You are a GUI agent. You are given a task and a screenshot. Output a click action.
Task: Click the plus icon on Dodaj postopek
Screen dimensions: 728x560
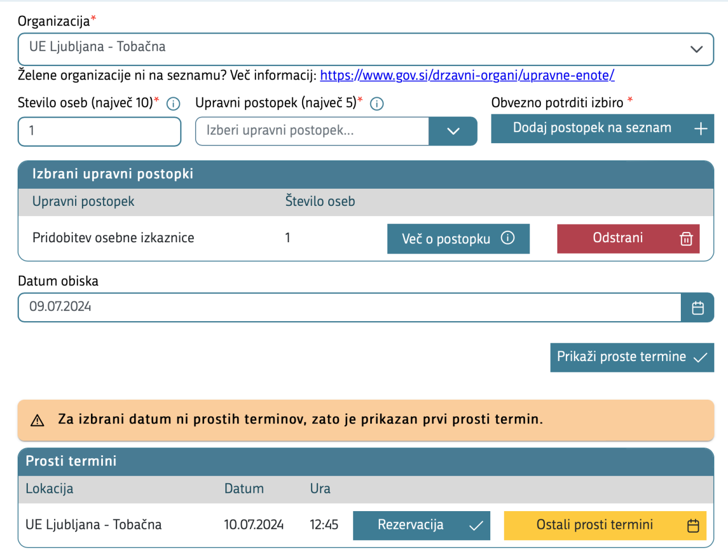(x=701, y=129)
